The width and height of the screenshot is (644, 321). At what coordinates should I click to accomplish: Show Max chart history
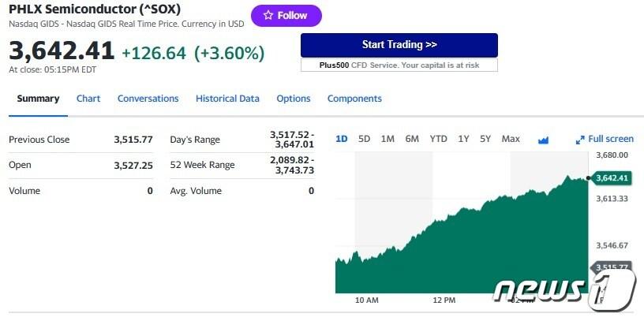tap(511, 139)
